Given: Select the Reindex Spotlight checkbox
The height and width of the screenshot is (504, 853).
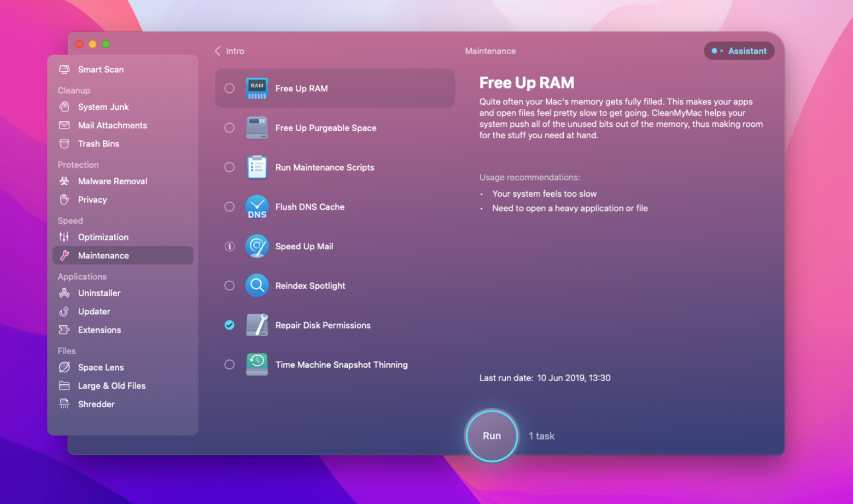Looking at the screenshot, I should coord(230,286).
